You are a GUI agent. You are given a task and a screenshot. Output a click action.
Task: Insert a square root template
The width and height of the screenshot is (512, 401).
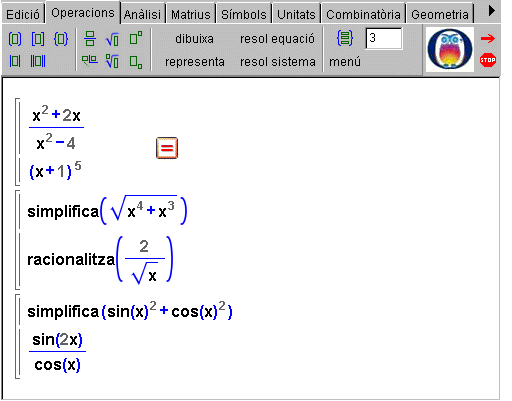pos(112,39)
